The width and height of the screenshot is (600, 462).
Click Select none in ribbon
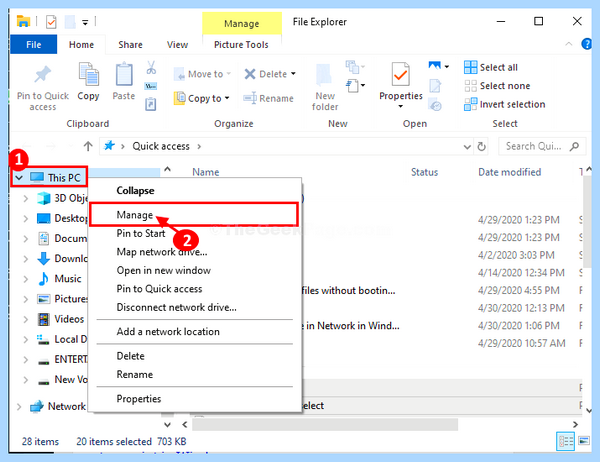[x=497, y=86]
